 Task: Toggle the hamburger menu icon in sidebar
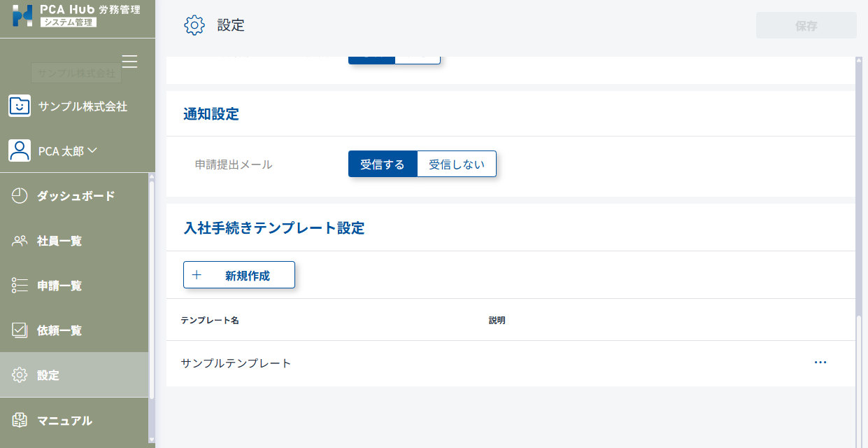(129, 62)
